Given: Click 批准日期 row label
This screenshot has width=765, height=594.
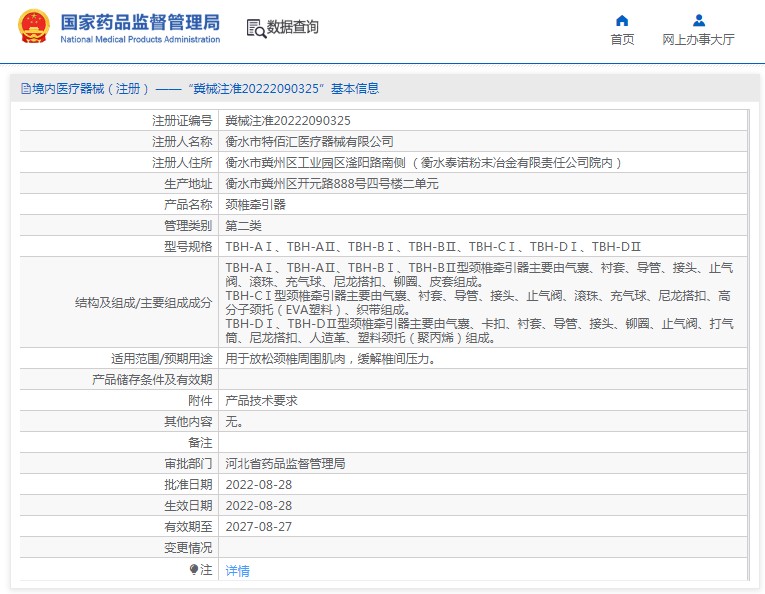Looking at the screenshot, I should point(188,485).
